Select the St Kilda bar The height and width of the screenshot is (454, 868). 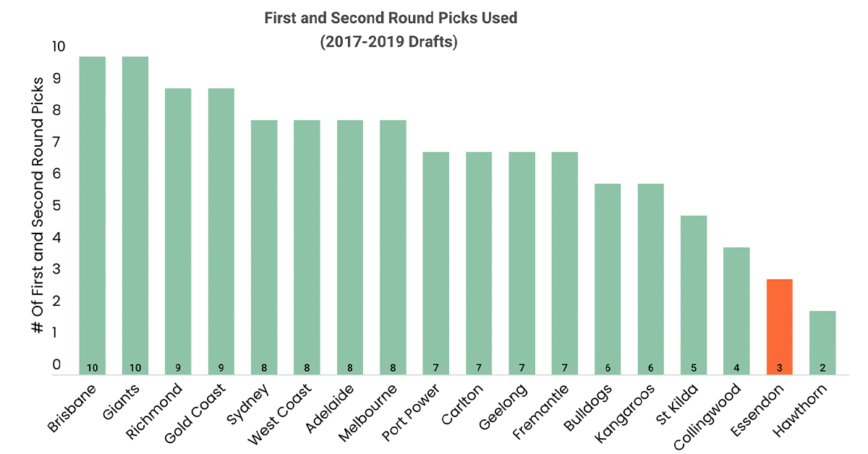[x=693, y=294]
